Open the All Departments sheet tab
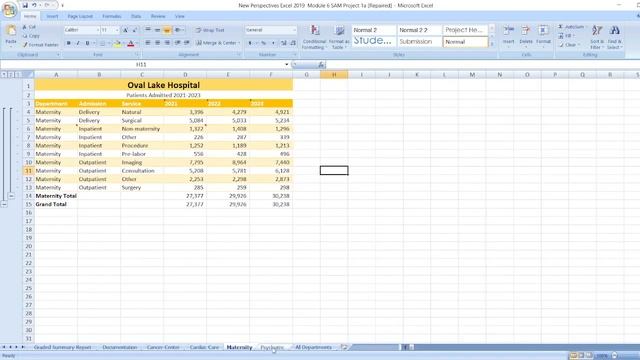The image size is (640, 360). tap(313, 347)
